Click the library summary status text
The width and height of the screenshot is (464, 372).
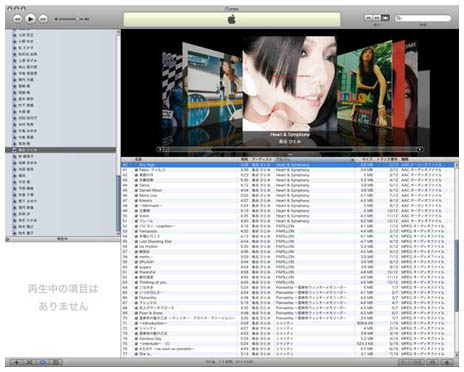(x=229, y=362)
